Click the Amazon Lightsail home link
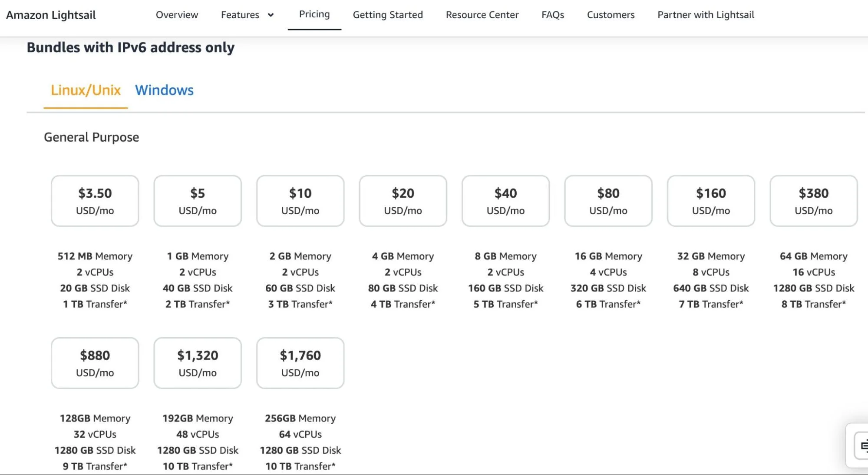The height and width of the screenshot is (475, 868). 51,14
